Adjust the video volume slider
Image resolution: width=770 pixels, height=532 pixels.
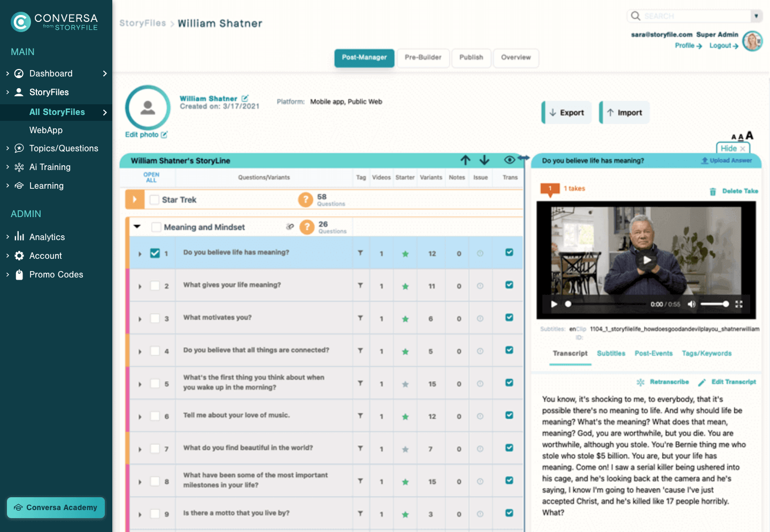click(x=715, y=304)
